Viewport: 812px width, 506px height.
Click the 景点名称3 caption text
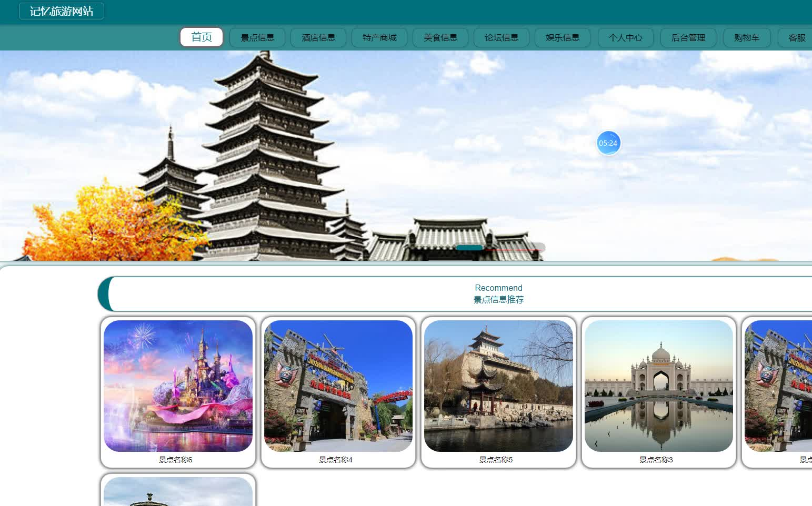(656, 460)
